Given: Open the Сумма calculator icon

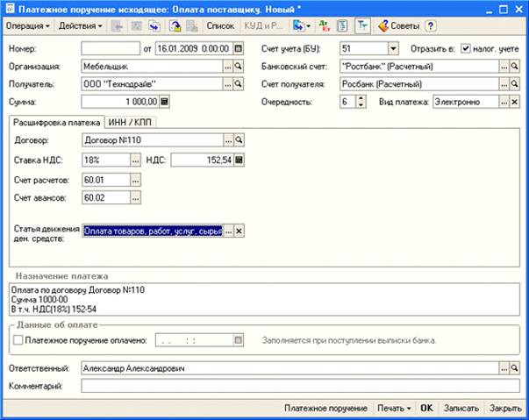Looking at the screenshot, I should click(x=164, y=102).
